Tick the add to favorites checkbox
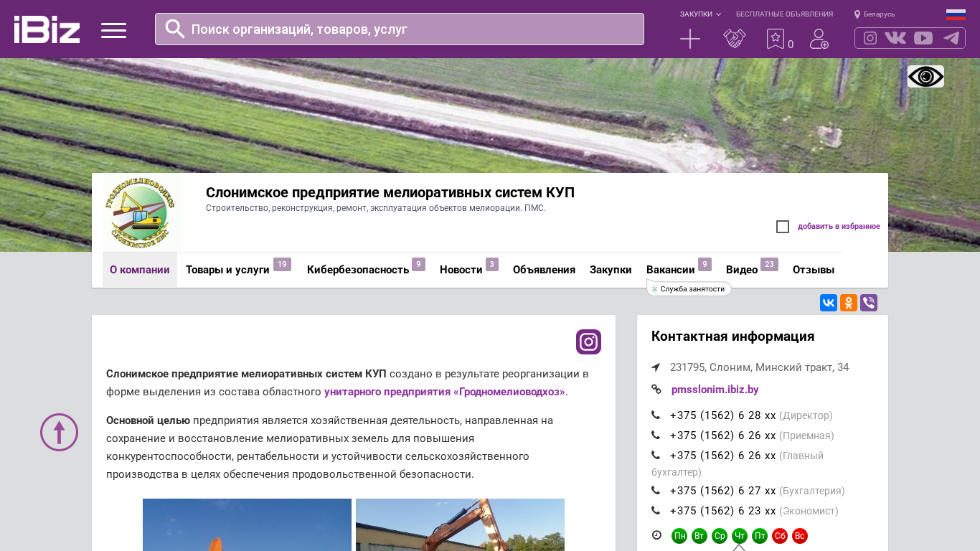The image size is (980, 551). 783,227
